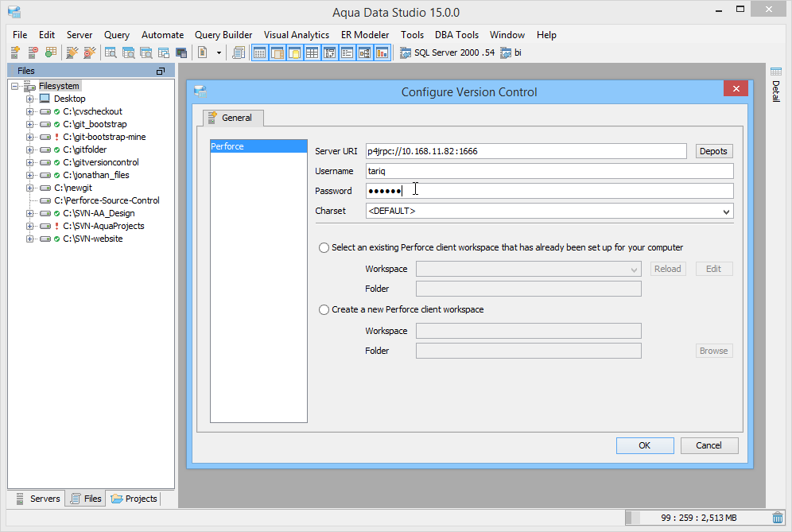Image resolution: width=792 pixels, height=532 pixels.
Task: Click the new document page toolbar icon
Action: (203, 52)
